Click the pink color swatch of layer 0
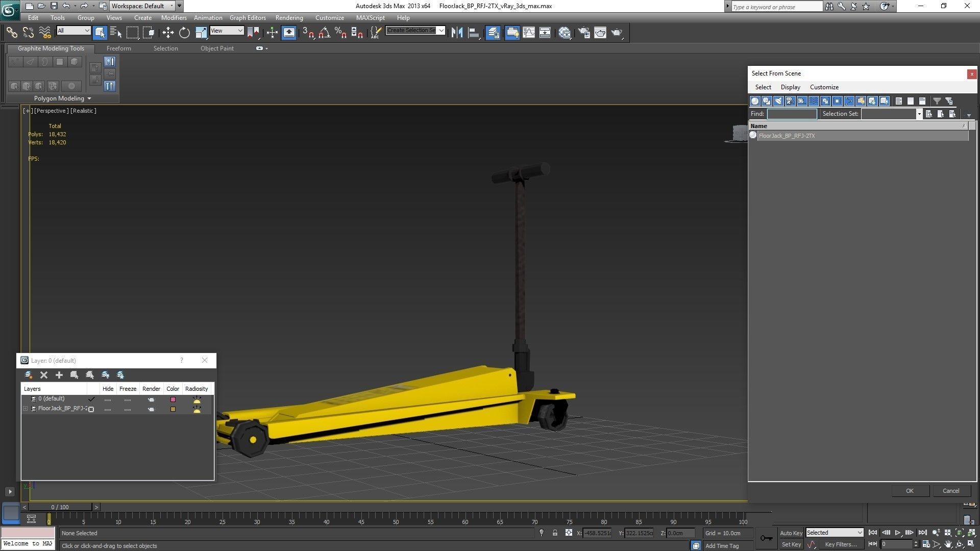The height and width of the screenshot is (551, 980). tap(173, 399)
